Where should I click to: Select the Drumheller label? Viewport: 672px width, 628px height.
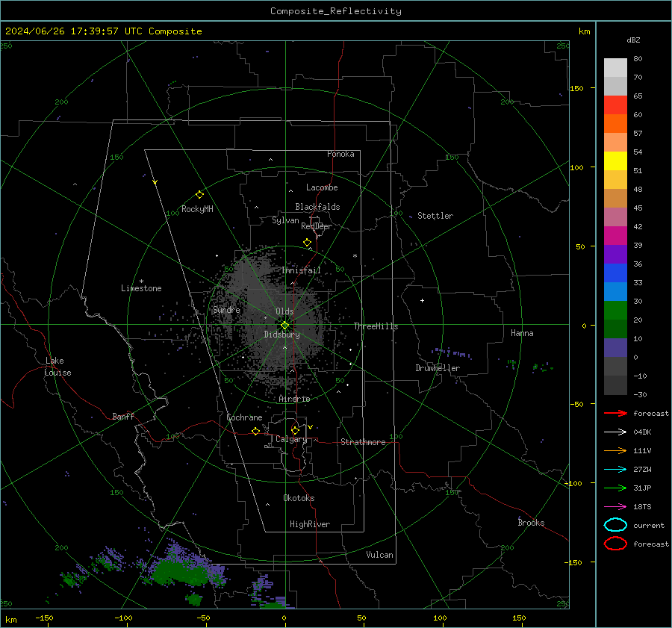click(438, 368)
